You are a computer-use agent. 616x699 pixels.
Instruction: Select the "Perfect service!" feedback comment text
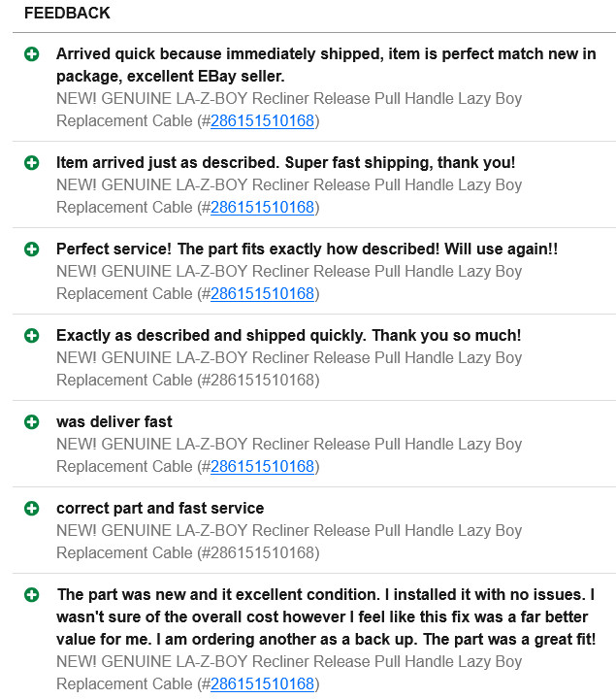tap(307, 249)
